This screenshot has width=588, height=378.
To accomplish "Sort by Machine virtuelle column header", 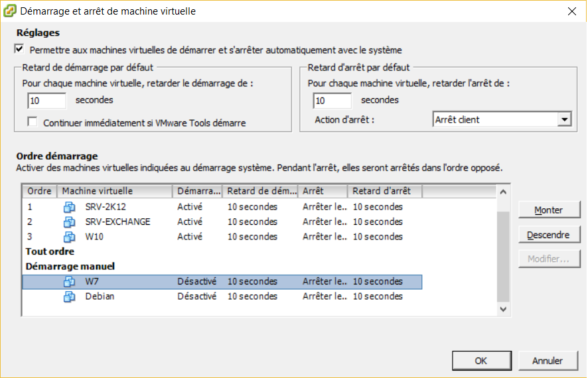I will [x=114, y=191].
